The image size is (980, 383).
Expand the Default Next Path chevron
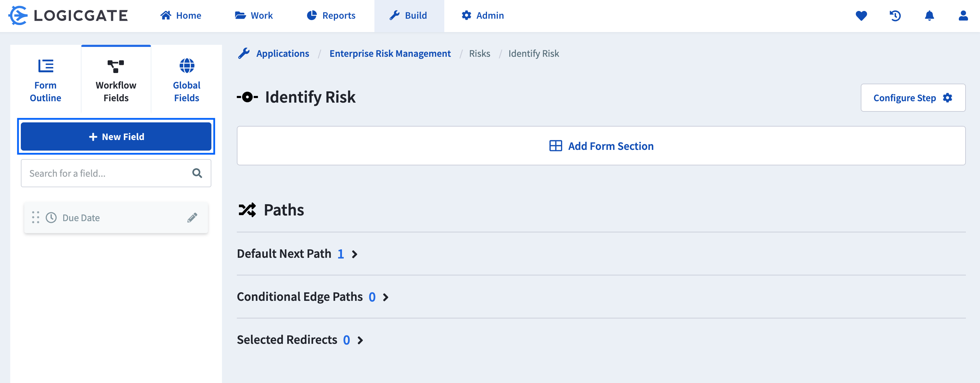coord(355,254)
